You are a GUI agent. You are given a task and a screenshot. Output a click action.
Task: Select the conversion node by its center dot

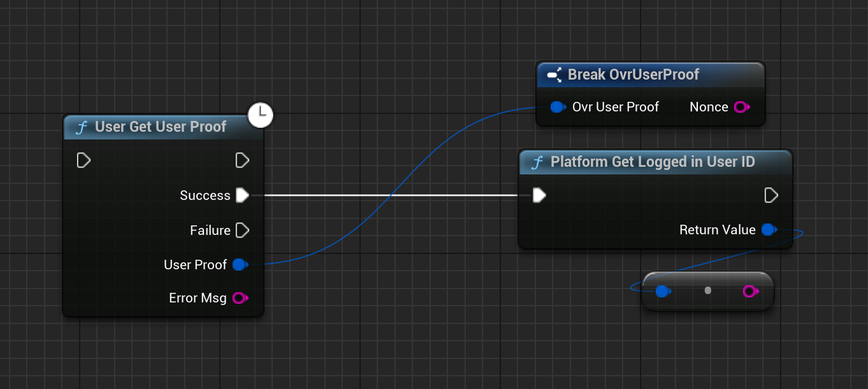(707, 291)
